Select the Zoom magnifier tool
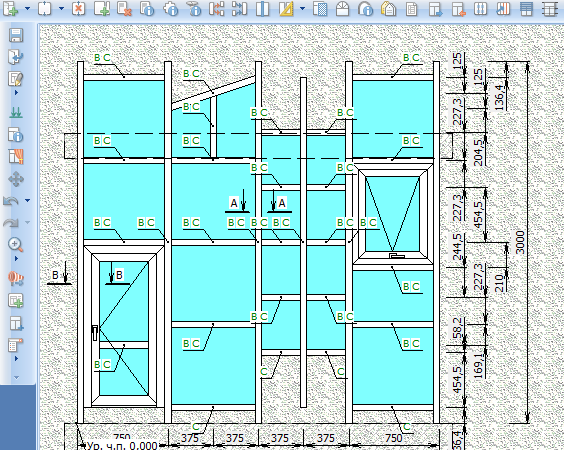 pos(15,244)
